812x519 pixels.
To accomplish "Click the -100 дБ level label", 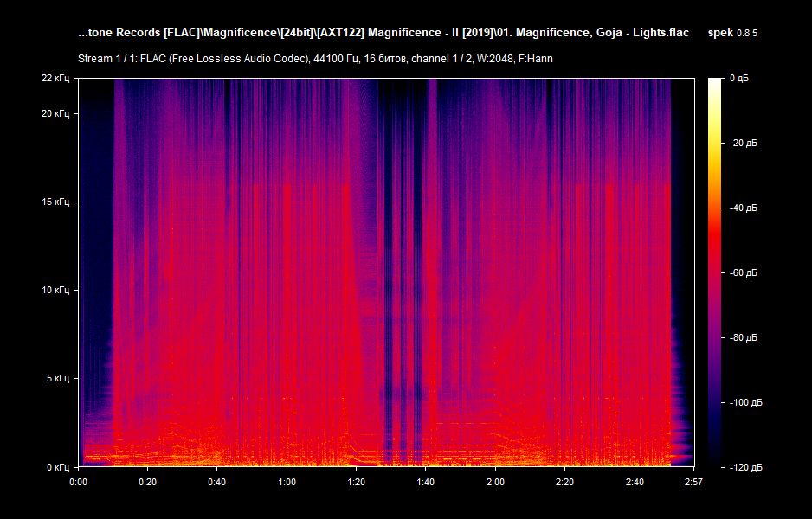I will coord(745,402).
